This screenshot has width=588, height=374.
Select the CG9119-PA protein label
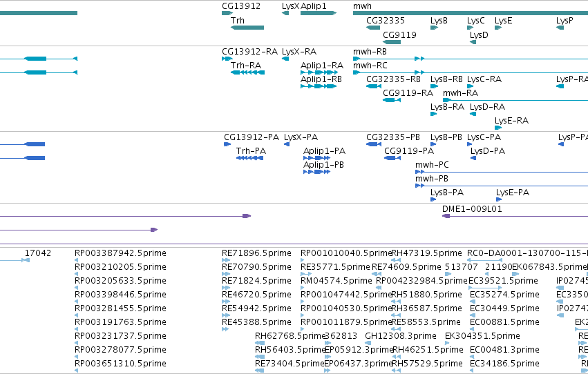pos(409,151)
